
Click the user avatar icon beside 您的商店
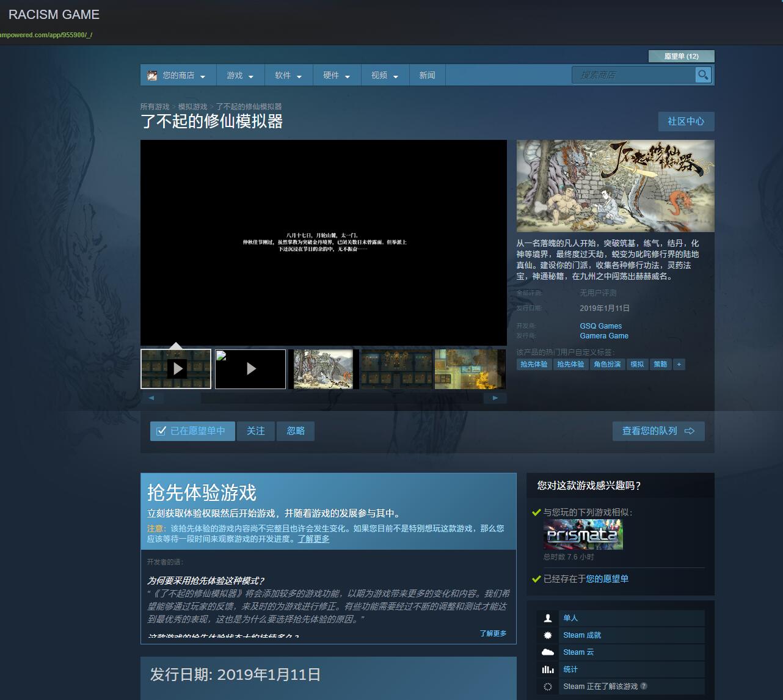(x=152, y=75)
